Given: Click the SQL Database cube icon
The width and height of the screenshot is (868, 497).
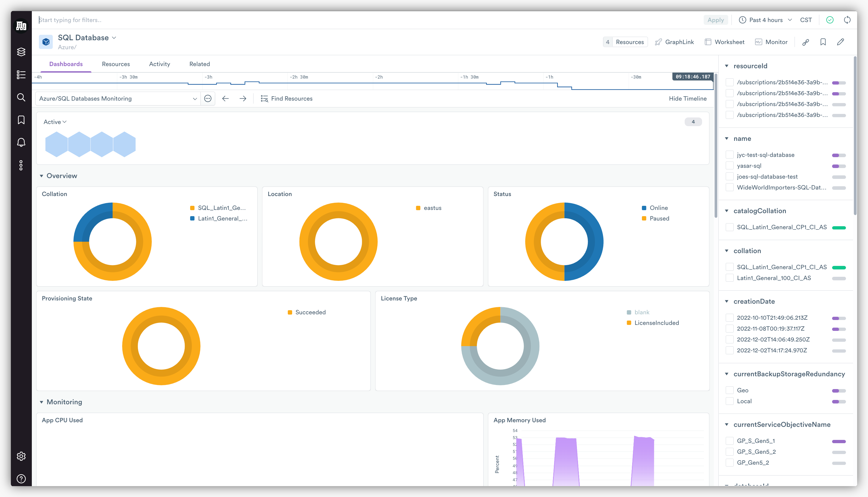Looking at the screenshot, I should (46, 42).
